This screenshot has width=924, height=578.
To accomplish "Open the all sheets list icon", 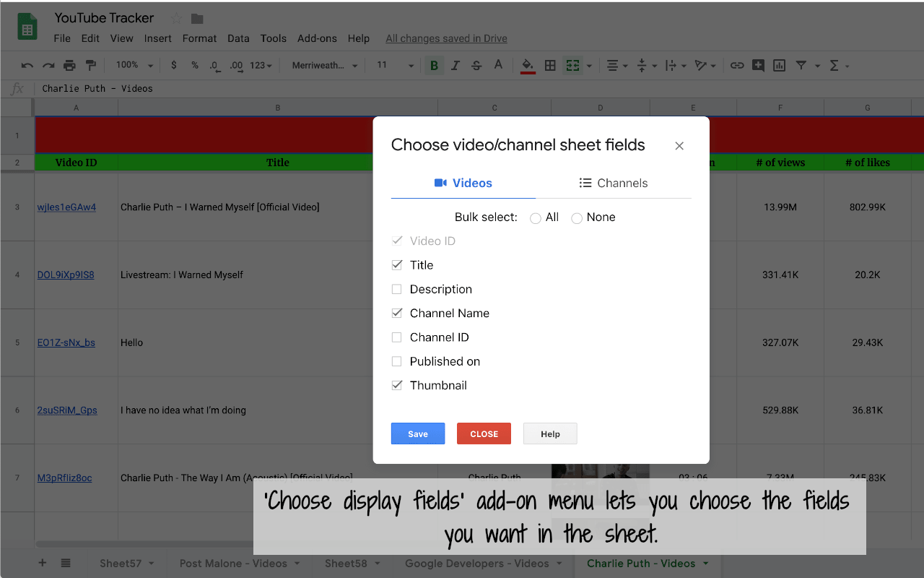I will [x=66, y=564].
